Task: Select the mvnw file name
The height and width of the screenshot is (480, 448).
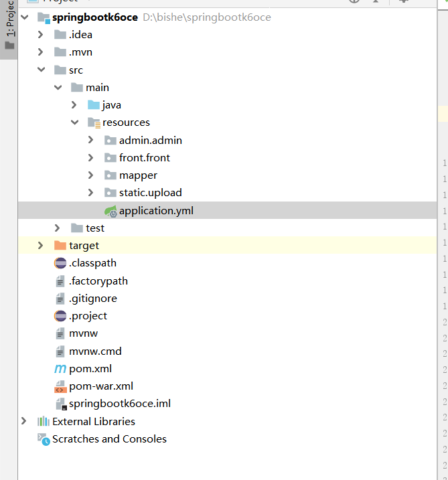Action: [83, 333]
